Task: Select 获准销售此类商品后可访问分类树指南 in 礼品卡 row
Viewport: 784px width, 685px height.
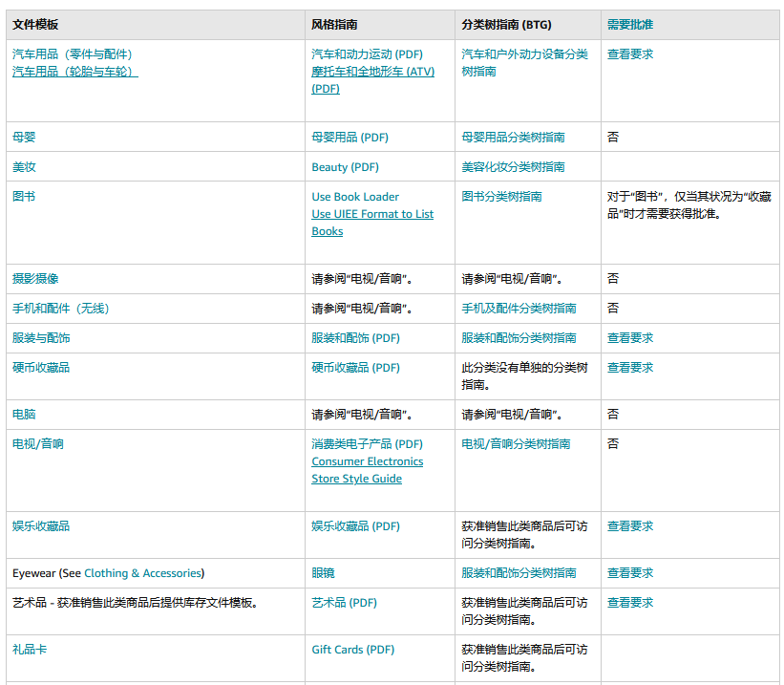Action: pyautogui.click(x=524, y=658)
